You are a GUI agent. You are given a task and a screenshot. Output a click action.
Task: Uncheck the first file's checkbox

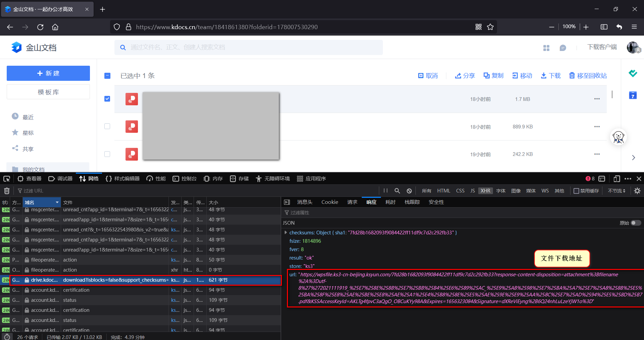(x=107, y=99)
